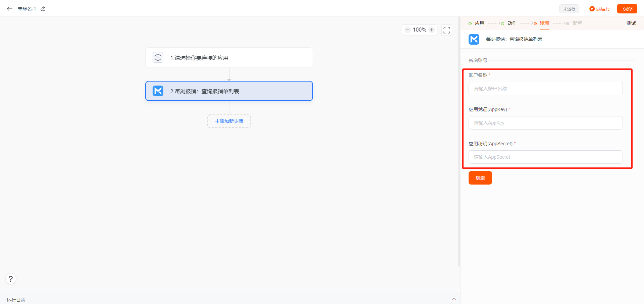Click the hexagon app icon in step 1
Screen dimensions: 644x304
(158, 57)
